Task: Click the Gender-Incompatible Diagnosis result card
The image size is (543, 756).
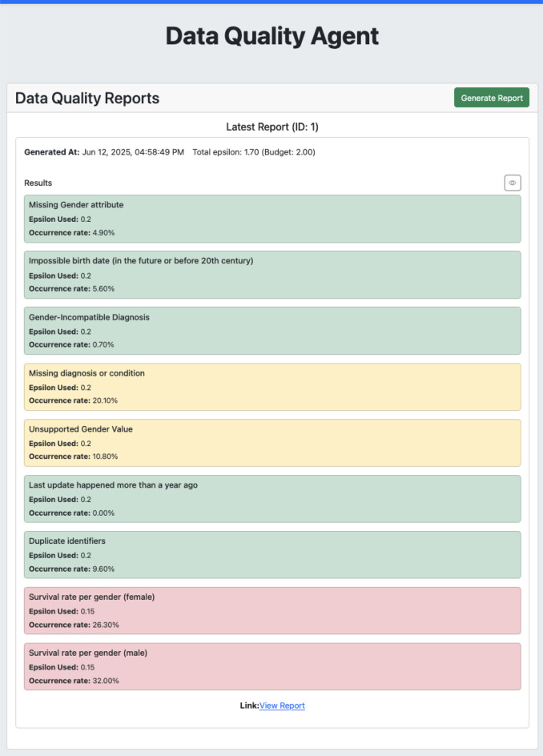Action: pyautogui.click(x=272, y=330)
